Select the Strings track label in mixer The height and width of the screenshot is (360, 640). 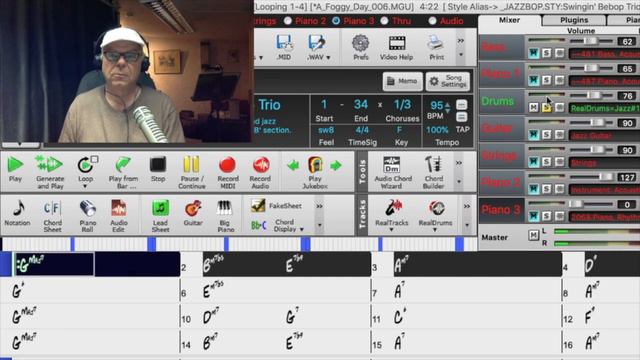501,156
